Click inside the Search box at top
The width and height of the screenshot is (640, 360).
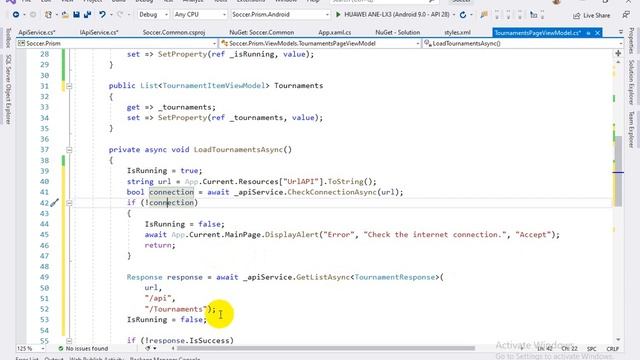point(384,1)
